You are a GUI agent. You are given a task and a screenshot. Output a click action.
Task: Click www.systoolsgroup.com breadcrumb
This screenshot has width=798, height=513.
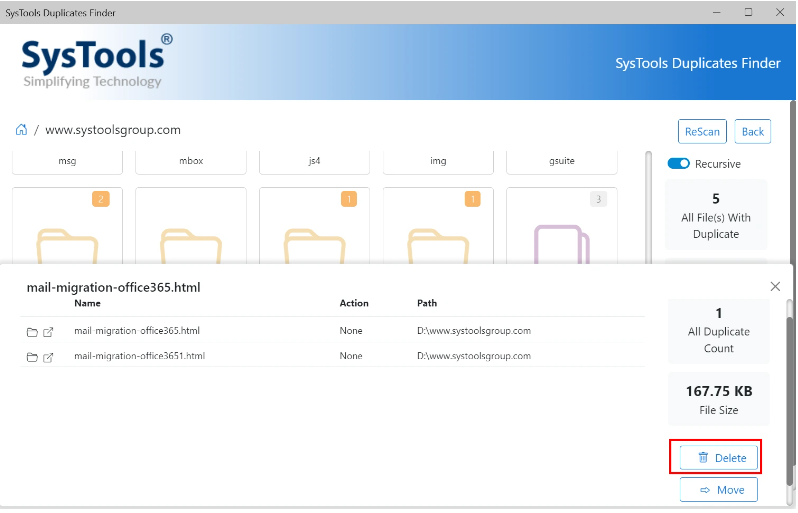[113, 130]
